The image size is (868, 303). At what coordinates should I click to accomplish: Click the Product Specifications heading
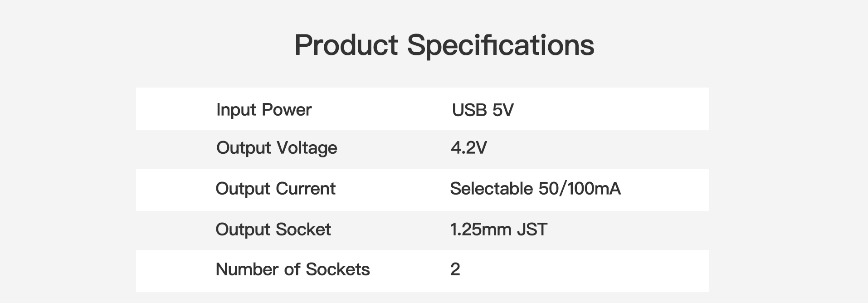[x=444, y=45]
